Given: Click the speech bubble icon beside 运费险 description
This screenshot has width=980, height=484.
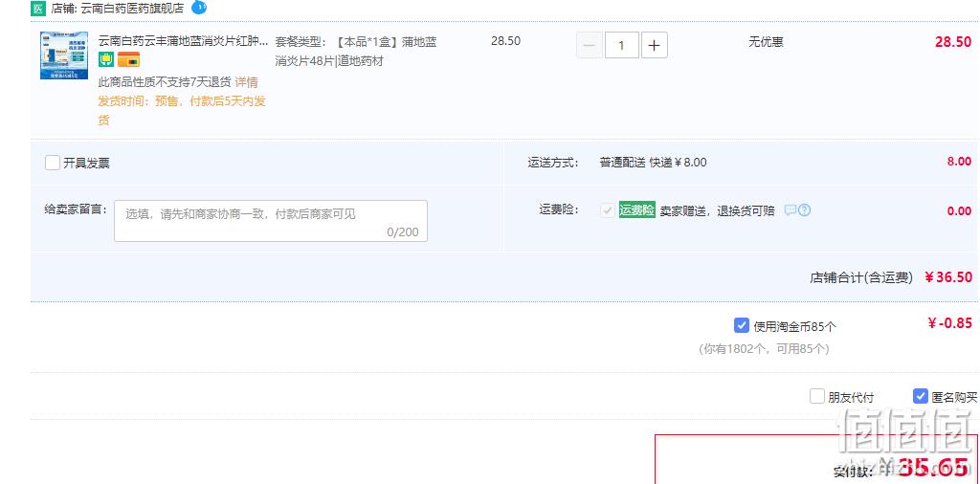Looking at the screenshot, I should pos(790,210).
